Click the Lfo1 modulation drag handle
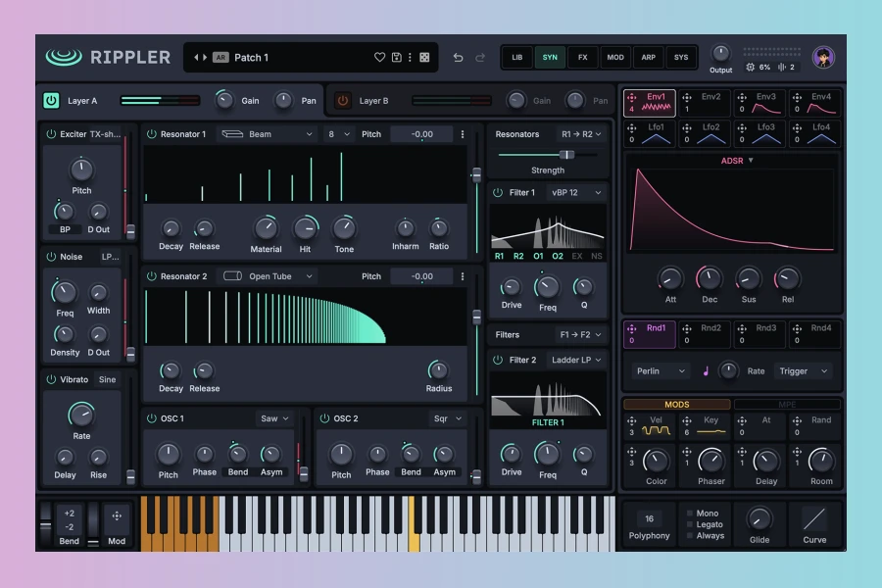This screenshot has width=882, height=588. [x=632, y=127]
